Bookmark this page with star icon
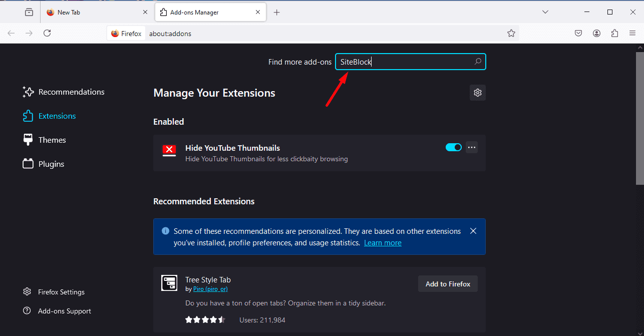This screenshot has height=336, width=644. [x=511, y=34]
